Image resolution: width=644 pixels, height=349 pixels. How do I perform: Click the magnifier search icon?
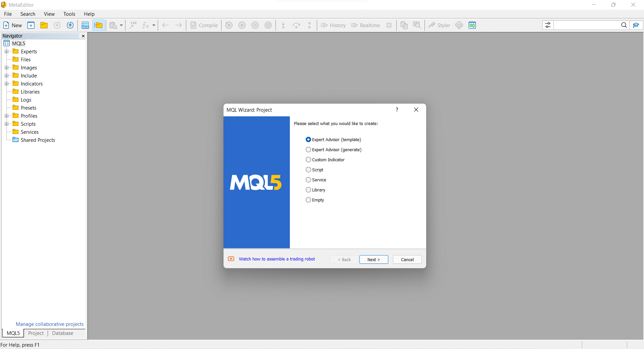[x=624, y=25]
